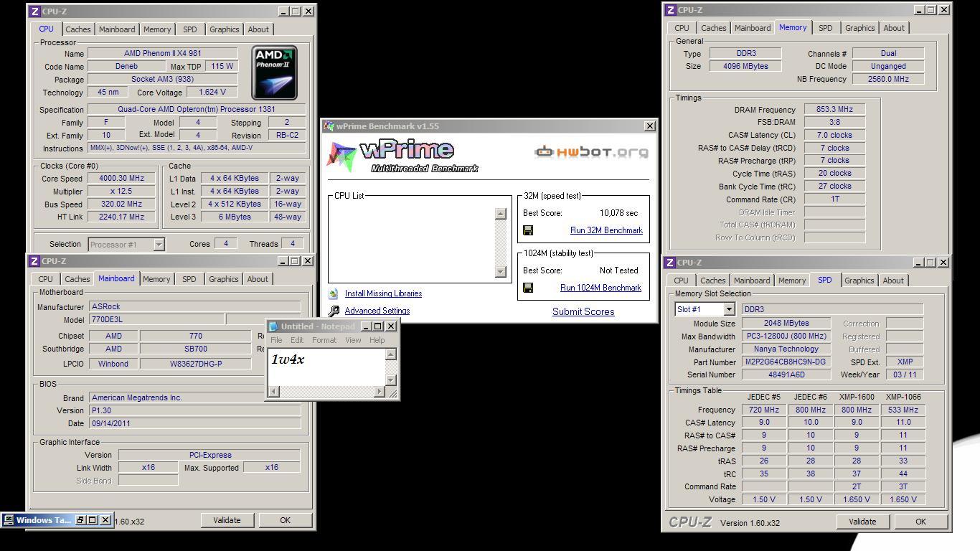
Task: Click the Advanced Settings wrench icon
Action: point(334,311)
